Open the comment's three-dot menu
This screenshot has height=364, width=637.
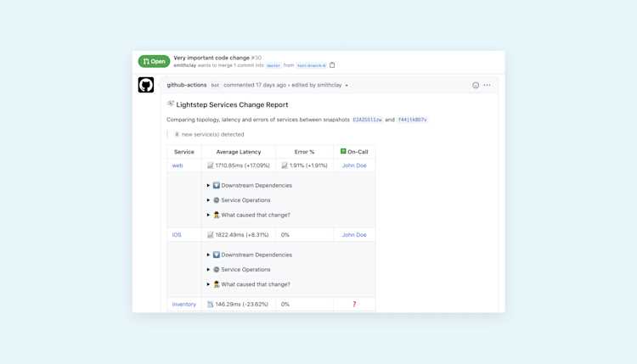tap(487, 85)
